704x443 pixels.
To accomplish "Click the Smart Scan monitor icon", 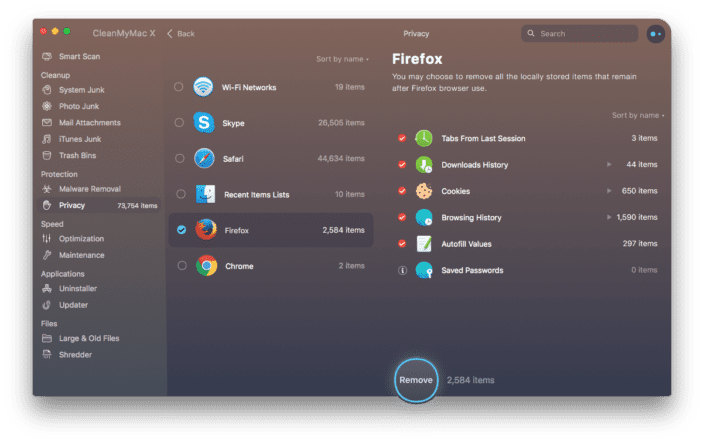I will [47, 57].
